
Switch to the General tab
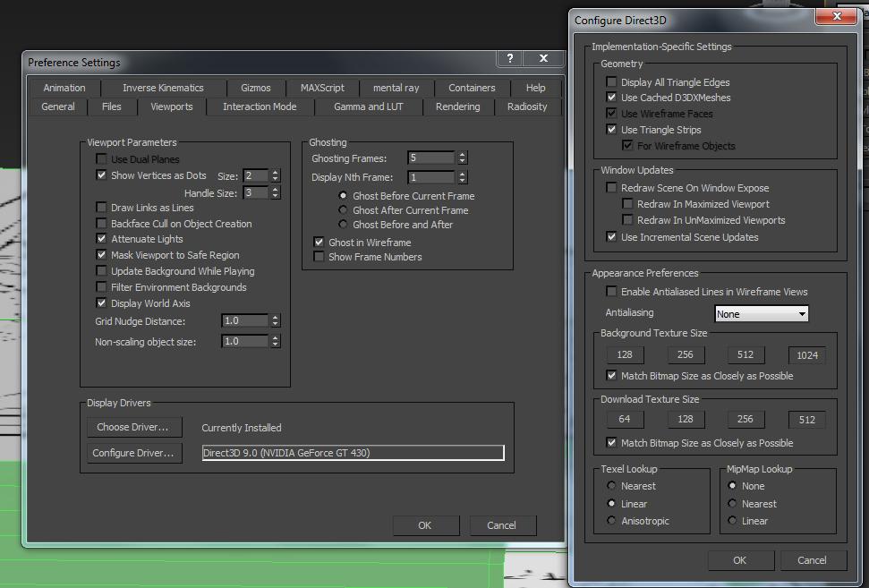(57, 107)
